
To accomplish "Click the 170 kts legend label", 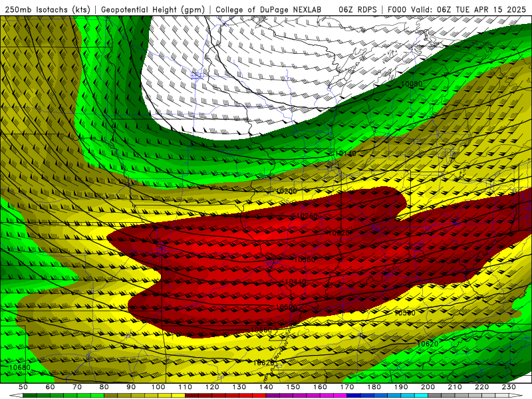I will (347, 387).
